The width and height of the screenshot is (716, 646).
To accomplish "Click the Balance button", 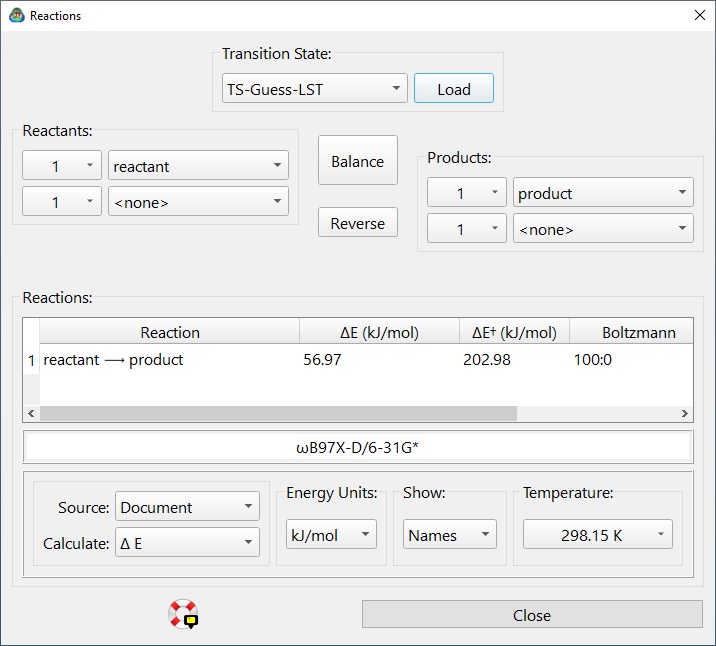I will [x=358, y=160].
